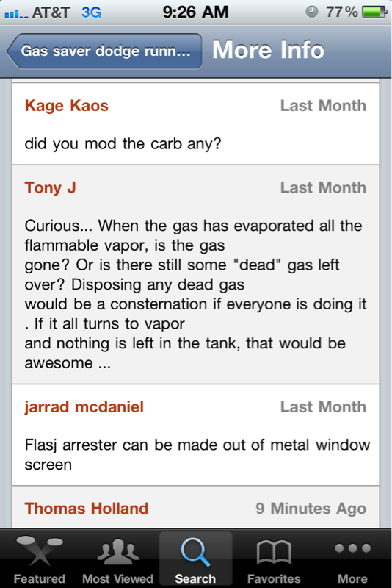Open Thomas Holland commenter name
Viewport: 392px width, 588px height.
pyautogui.click(x=87, y=509)
